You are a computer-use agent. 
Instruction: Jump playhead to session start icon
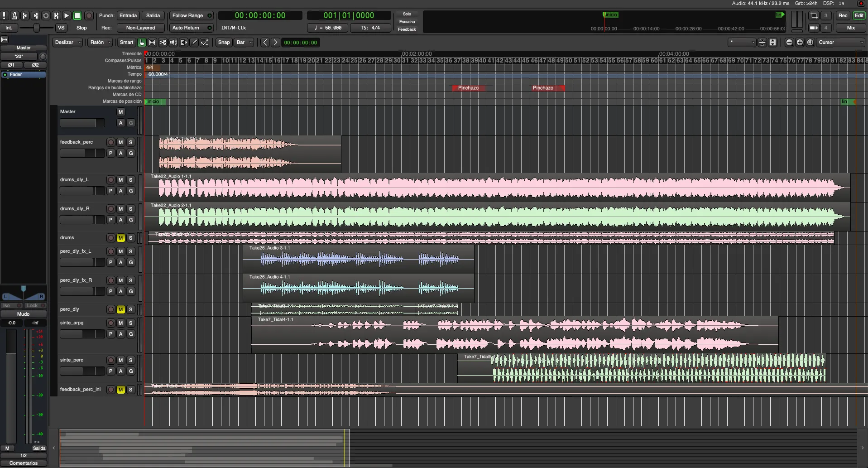coord(25,15)
